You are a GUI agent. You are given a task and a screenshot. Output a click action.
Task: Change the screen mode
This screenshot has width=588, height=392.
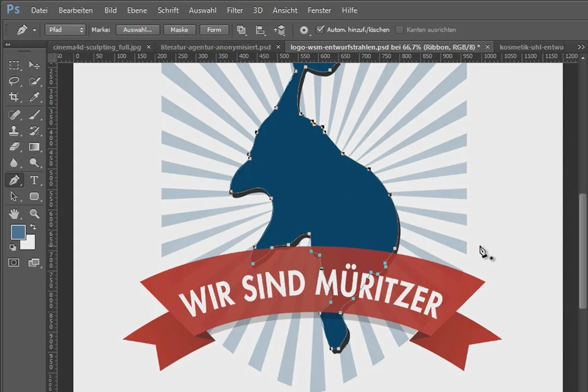click(x=34, y=263)
